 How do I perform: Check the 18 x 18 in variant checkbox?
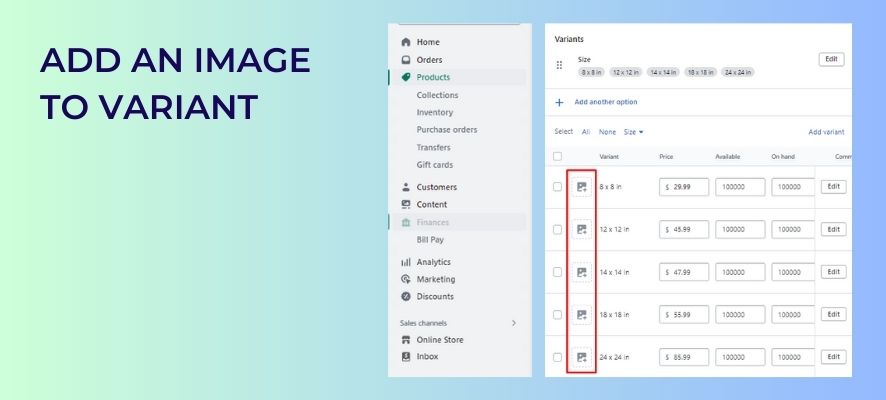(558, 315)
